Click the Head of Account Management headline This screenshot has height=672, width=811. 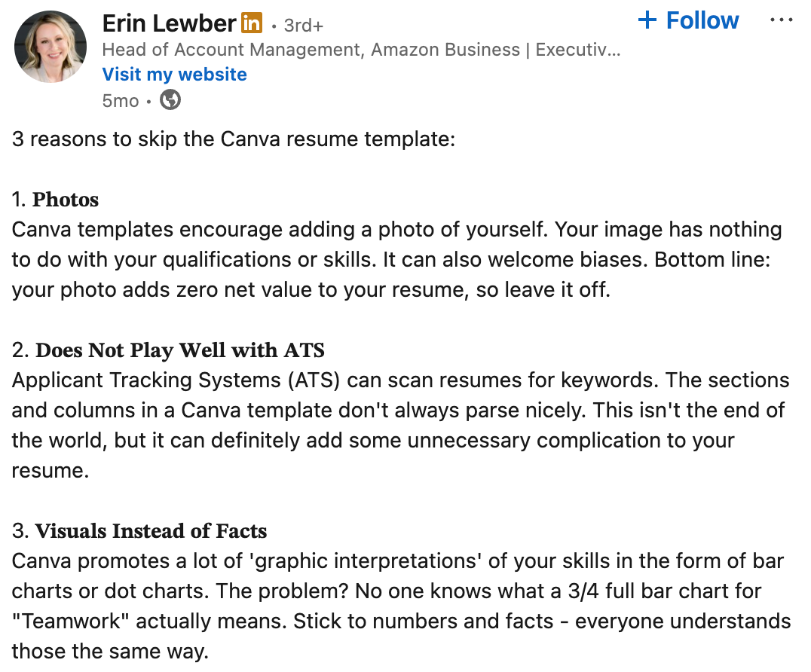coord(360,50)
